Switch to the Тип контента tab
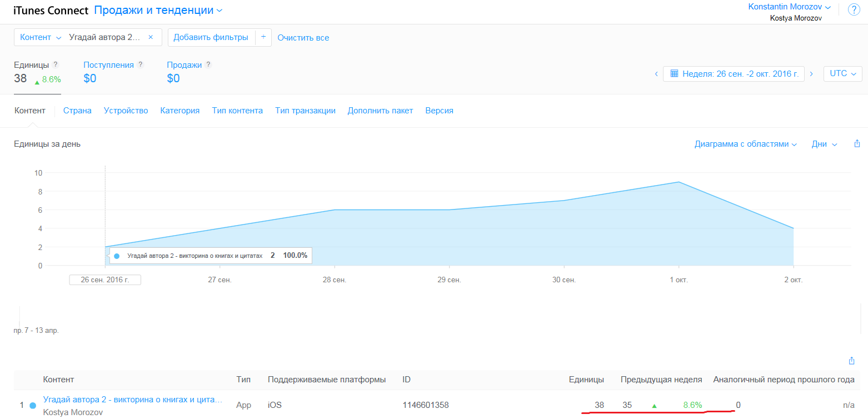Image resolution: width=868 pixels, height=419 pixels. coord(237,111)
